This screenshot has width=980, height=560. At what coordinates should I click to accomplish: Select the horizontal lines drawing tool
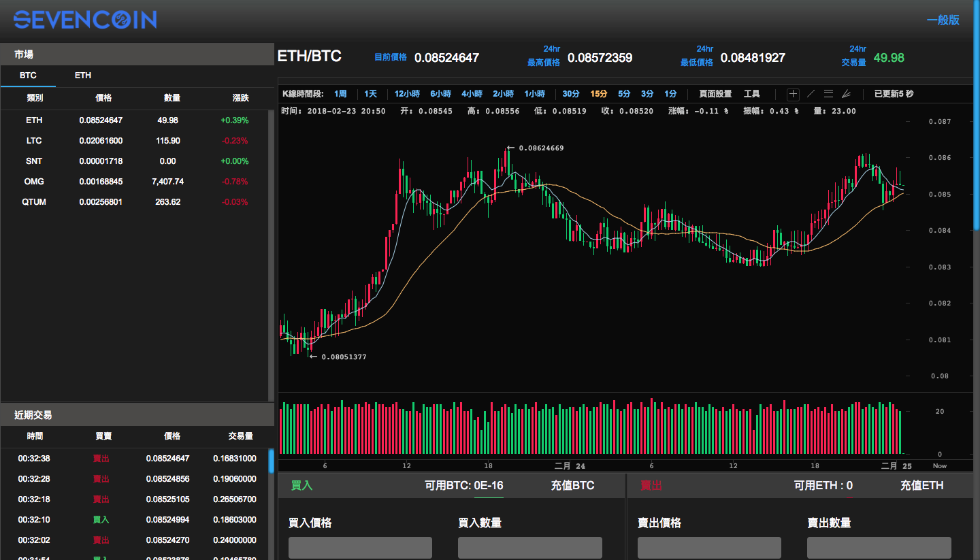(x=828, y=94)
